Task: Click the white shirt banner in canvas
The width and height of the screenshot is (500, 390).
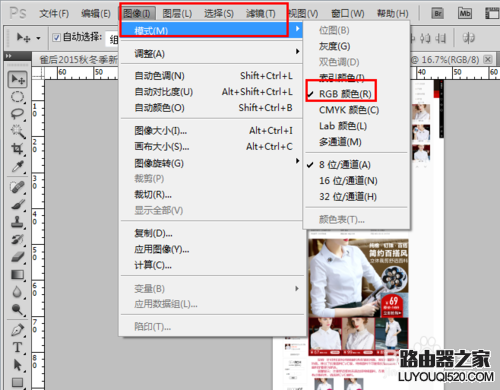Action: click(x=358, y=278)
